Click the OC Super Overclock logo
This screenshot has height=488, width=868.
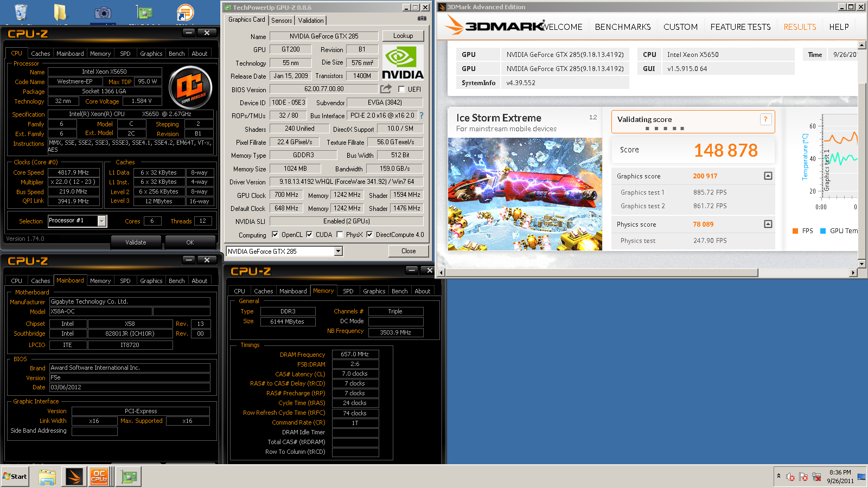tap(190, 87)
